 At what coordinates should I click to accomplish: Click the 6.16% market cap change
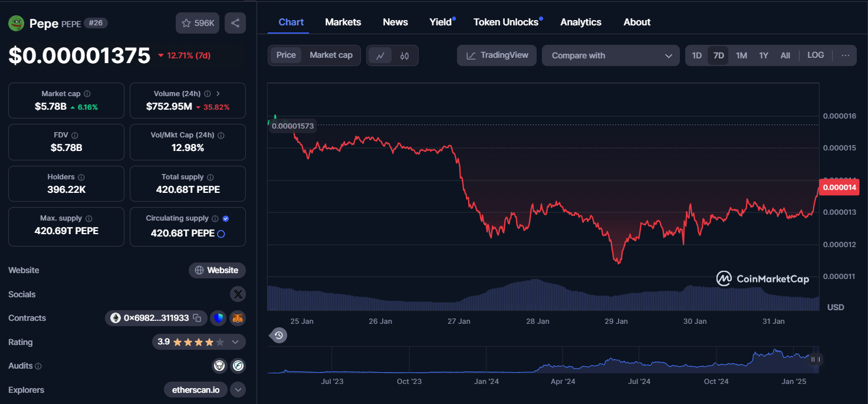(x=84, y=107)
